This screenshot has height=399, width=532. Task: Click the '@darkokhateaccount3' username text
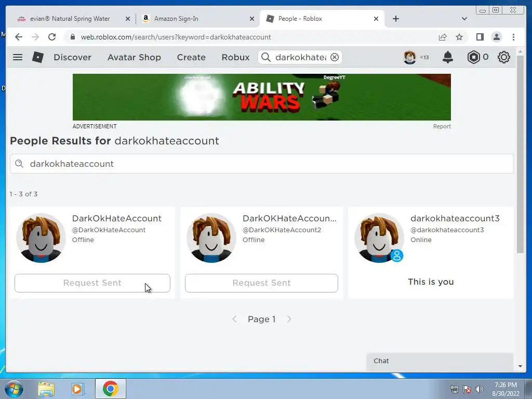[x=447, y=230]
